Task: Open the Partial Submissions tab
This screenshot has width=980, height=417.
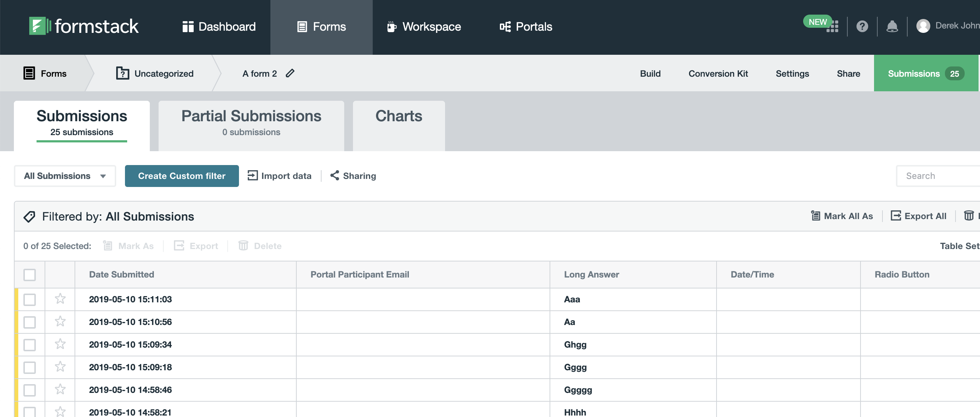Action: click(x=251, y=126)
